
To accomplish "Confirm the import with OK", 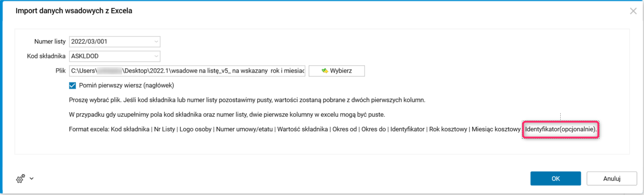I will (556, 179).
